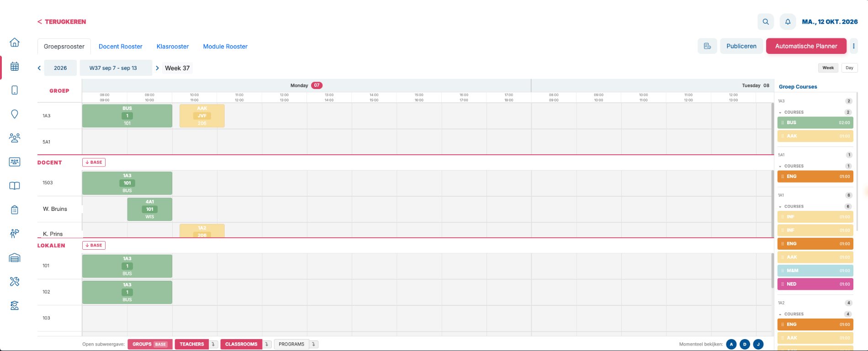Collapse the COURSES list under 1A2
The image size is (868, 351).
[x=780, y=314]
